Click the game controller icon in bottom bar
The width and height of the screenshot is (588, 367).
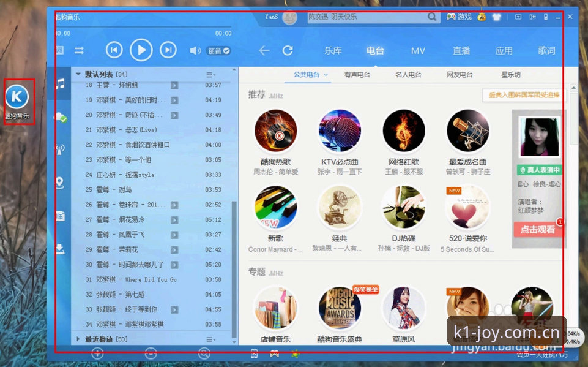[x=275, y=354]
